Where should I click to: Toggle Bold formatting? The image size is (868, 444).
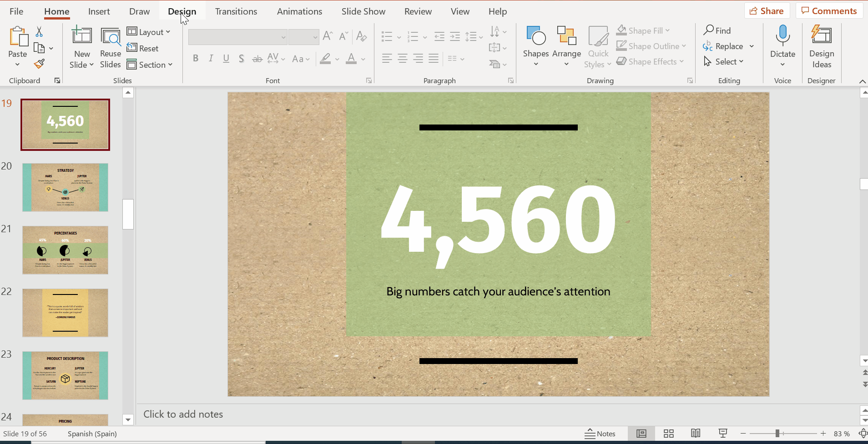tap(196, 59)
